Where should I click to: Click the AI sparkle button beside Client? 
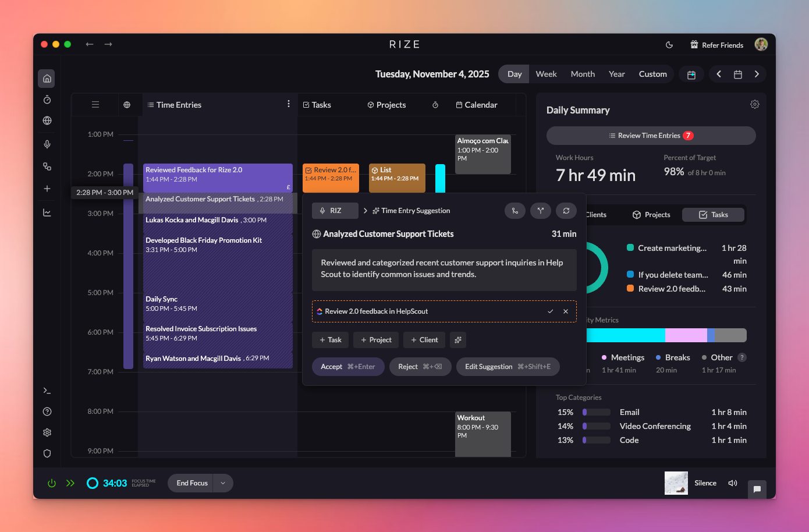458,340
